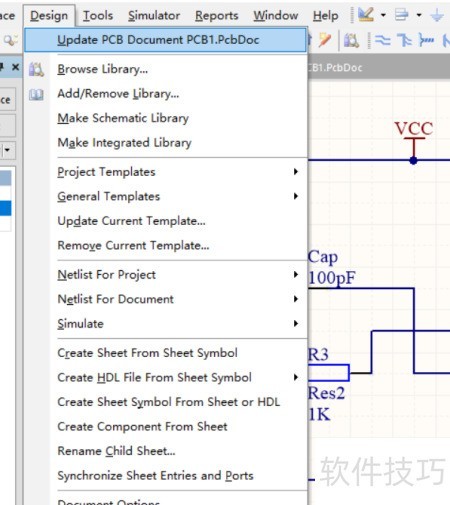Click the highlight pen toolbar icon
The image size is (450, 505).
[324, 40]
